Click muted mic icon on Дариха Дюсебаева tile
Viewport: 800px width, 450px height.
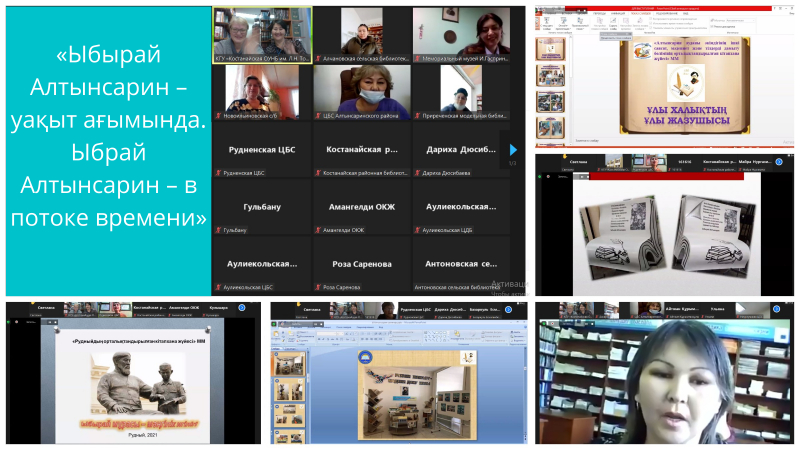(417, 173)
